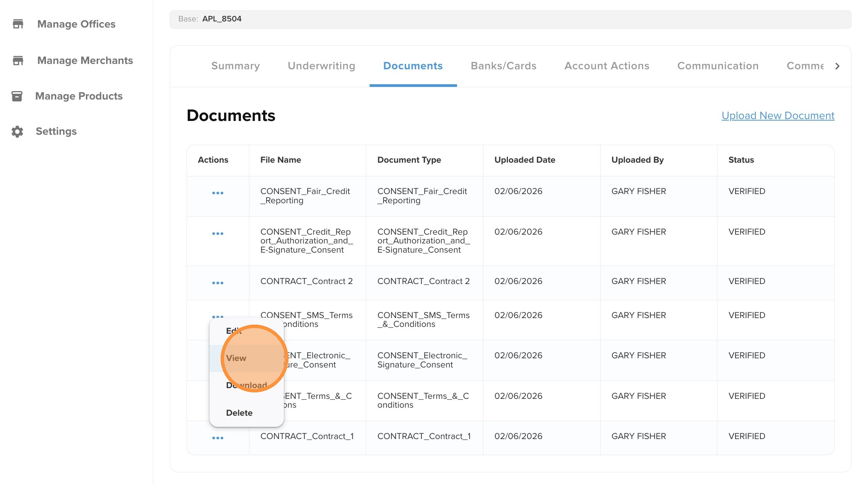Click GARY FISHER in CONTRACT_Contract 2 row
This screenshot has height=485, width=868.
[x=639, y=281]
